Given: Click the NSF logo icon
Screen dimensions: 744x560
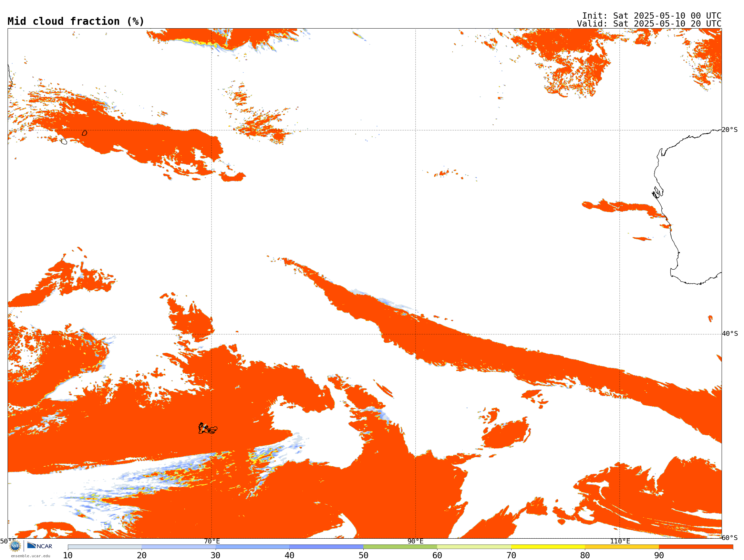Looking at the screenshot, I should point(15,546).
